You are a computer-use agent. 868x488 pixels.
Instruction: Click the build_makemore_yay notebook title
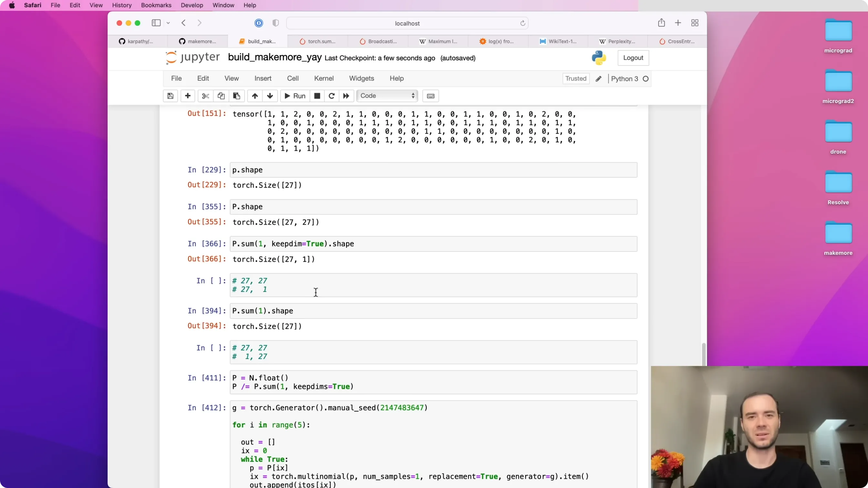[x=274, y=57]
